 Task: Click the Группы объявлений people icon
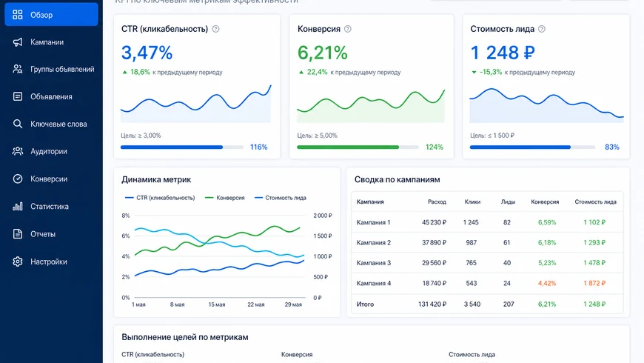click(18, 69)
